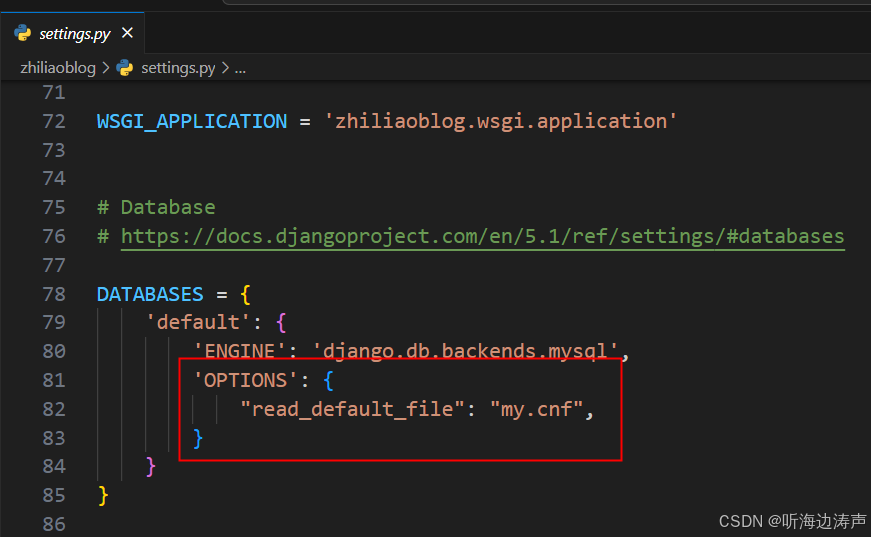The image size is (871, 537).
Task: Click the 'default' dictionary key
Action: [198, 322]
